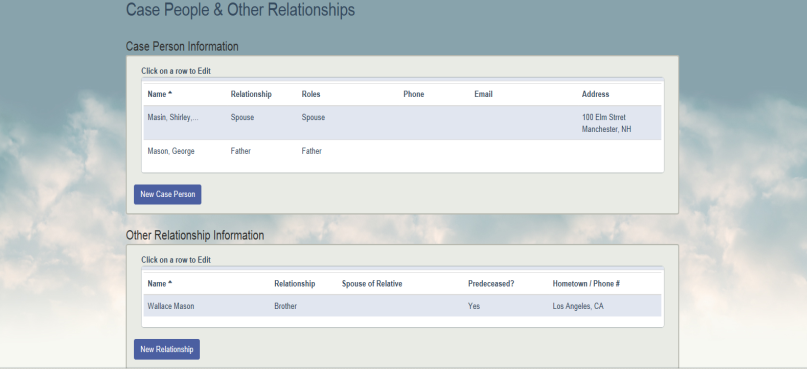Click the Phone column header
The width and height of the screenshot is (807, 369).
point(413,94)
